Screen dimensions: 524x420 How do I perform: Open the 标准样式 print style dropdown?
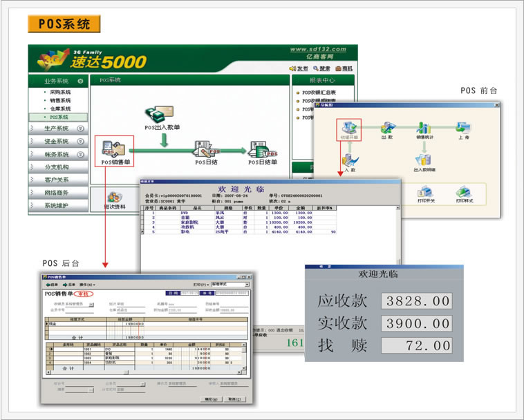246,284
